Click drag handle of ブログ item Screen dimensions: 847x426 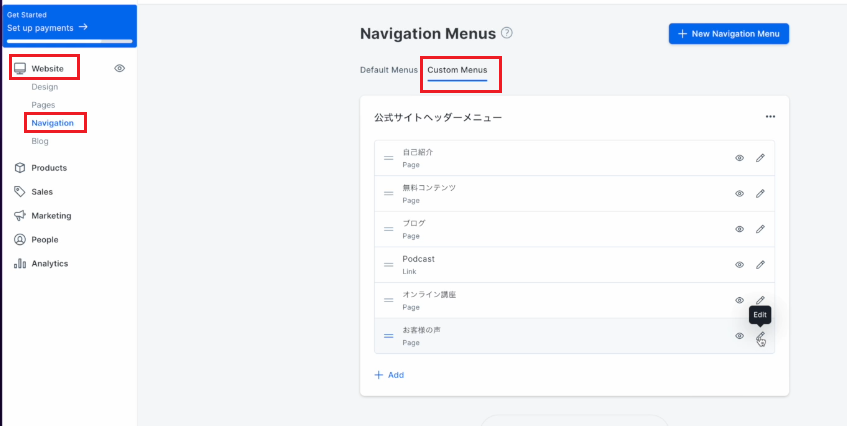point(388,229)
